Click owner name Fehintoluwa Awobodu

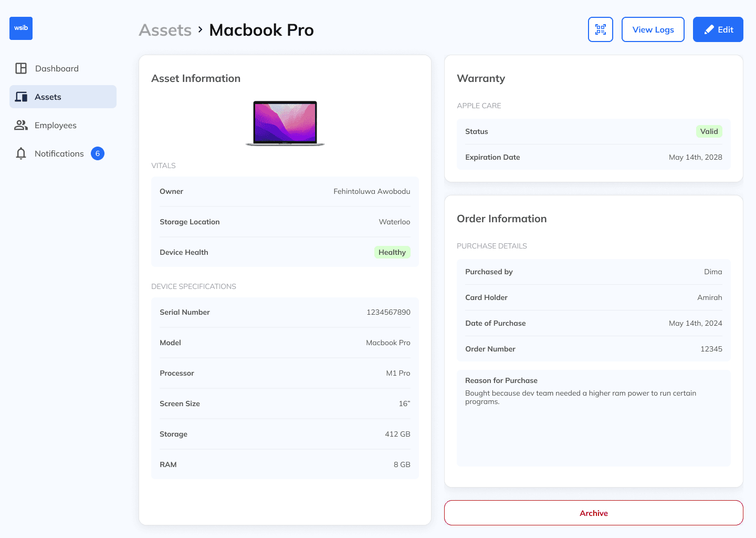click(372, 191)
